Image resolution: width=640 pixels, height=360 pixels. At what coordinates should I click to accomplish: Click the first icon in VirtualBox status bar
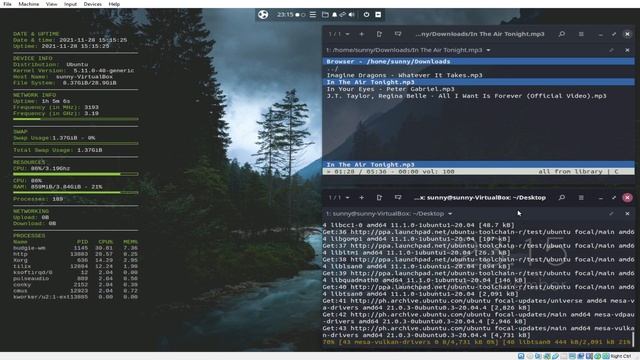point(521,356)
